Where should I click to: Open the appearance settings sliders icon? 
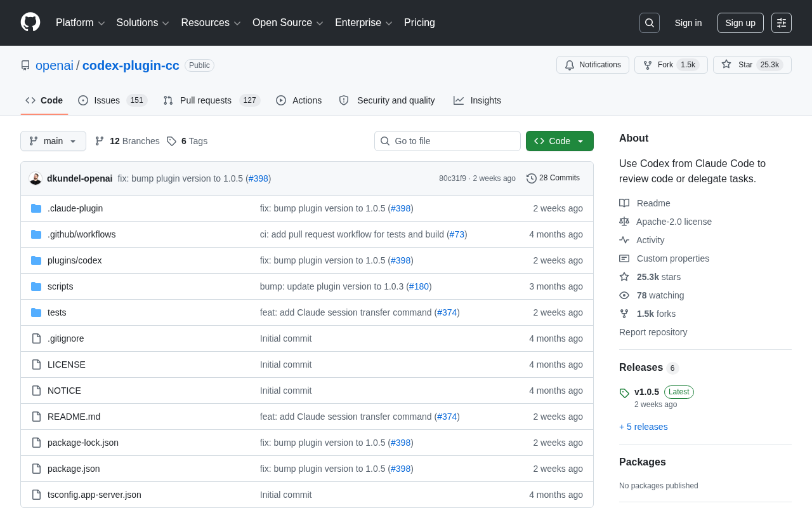click(x=782, y=23)
